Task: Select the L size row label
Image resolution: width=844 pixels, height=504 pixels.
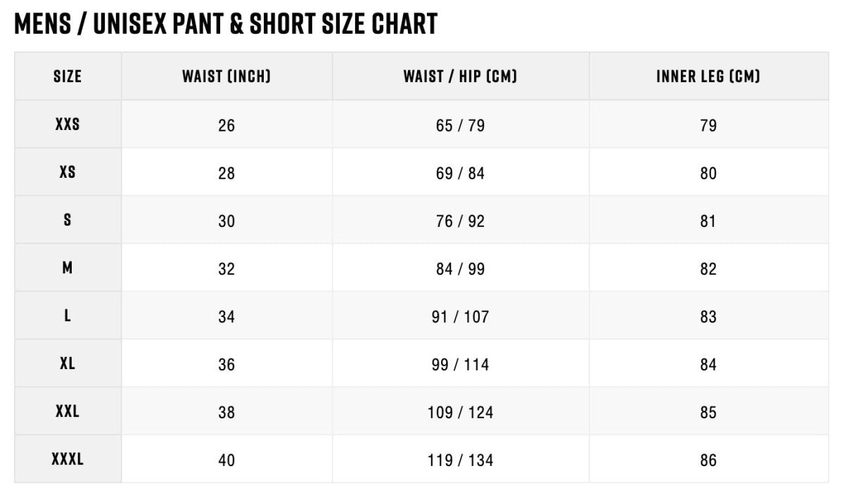Action: tap(68, 316)
